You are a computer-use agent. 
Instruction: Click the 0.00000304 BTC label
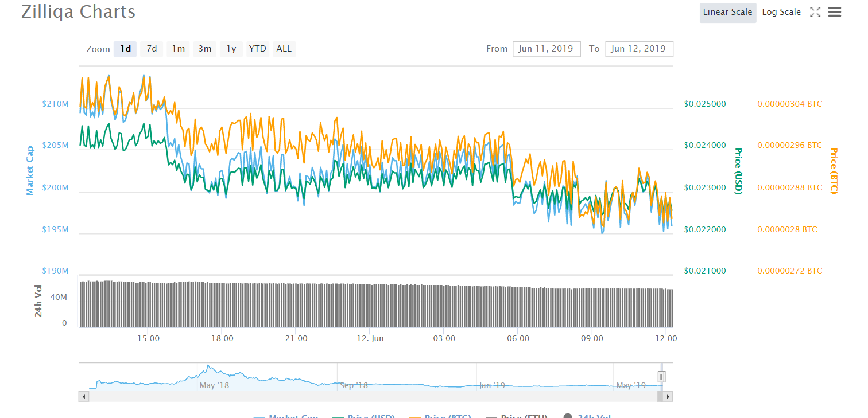tap(790, 104)
